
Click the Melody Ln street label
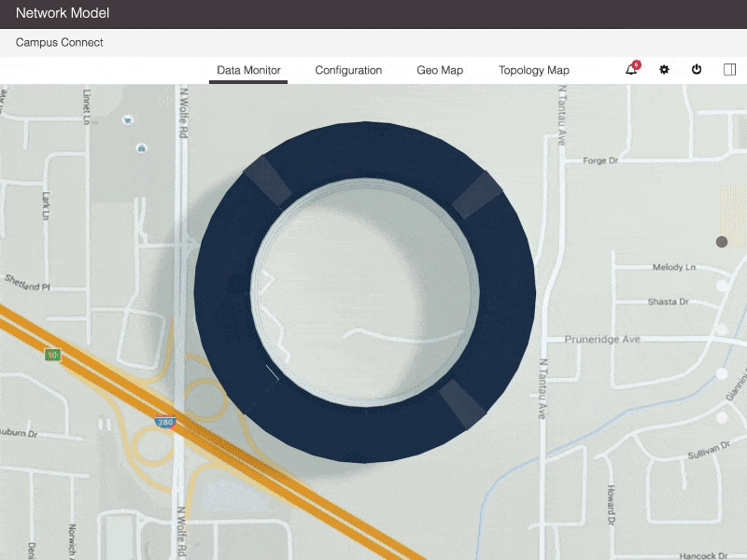tap(673, 267)
